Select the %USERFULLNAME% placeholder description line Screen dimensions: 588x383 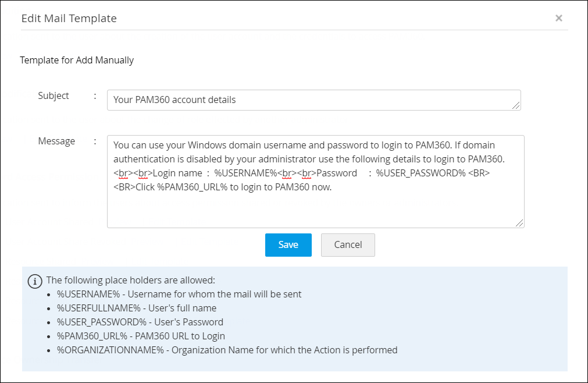(x=137, y=308)
